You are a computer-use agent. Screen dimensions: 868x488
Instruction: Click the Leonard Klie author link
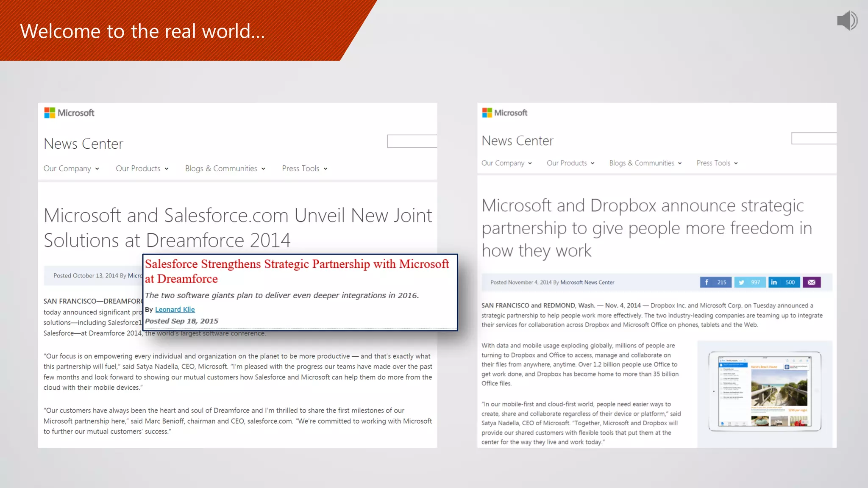[x=175, y=310]
